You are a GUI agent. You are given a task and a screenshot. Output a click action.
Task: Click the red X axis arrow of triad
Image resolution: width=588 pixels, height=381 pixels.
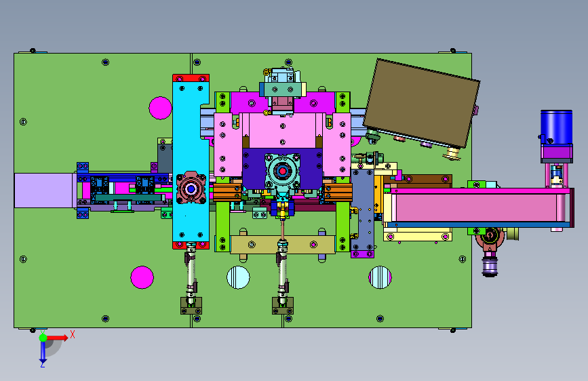58,338
